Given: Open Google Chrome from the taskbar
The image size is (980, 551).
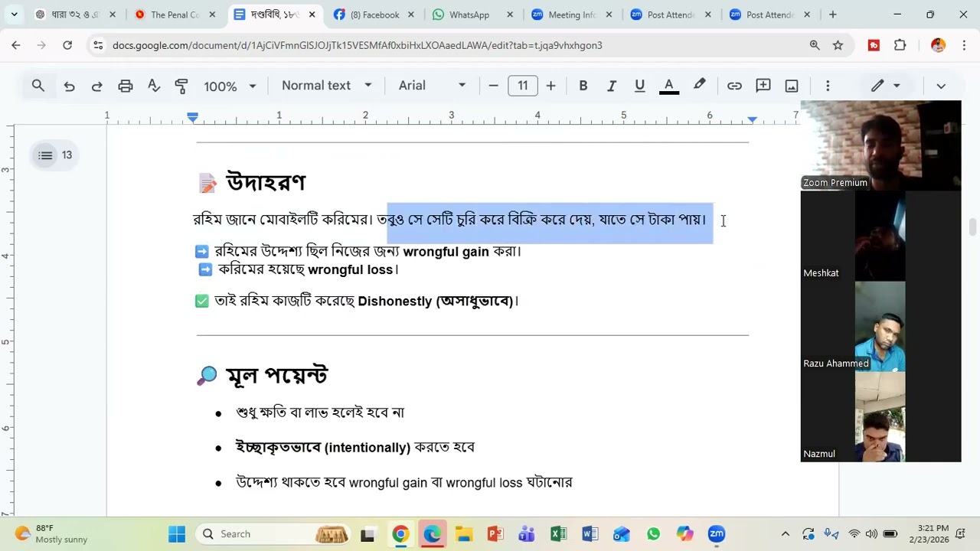Looking at the screenshot, I should (x=400, y=534).
